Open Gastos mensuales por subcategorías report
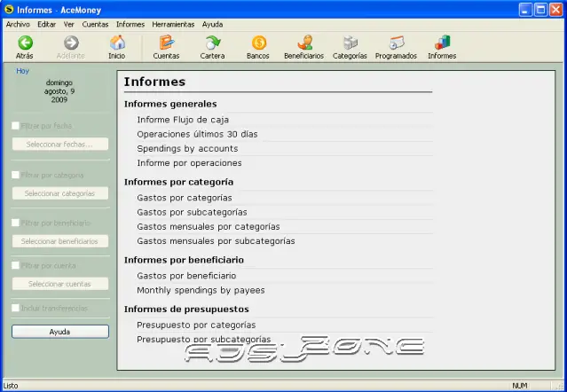The height and width of the screenshot is (392, 567). (x=216, y=241)
